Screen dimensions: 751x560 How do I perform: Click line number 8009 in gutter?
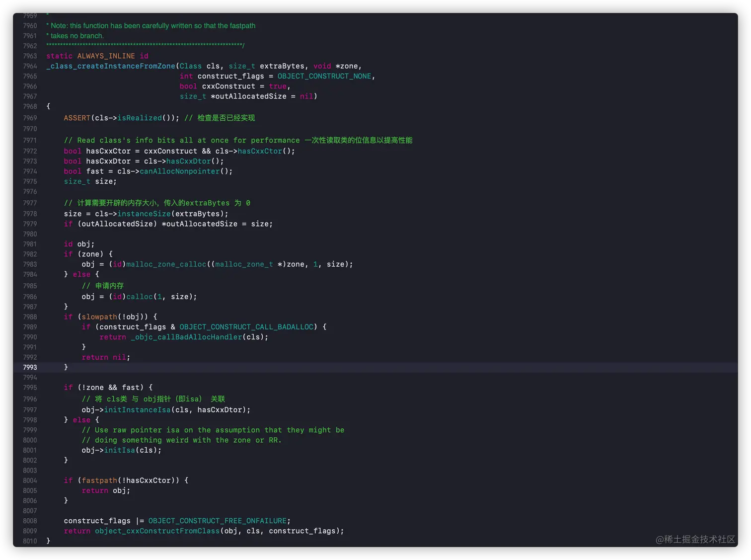(30, 531)
